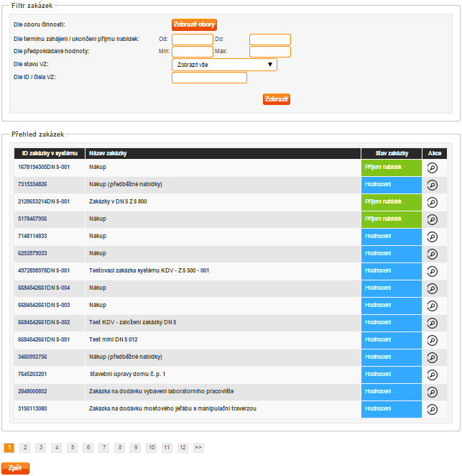
Task: Focus the 'Dle ID / čísla VZ' field
Action: pos(209,78)
